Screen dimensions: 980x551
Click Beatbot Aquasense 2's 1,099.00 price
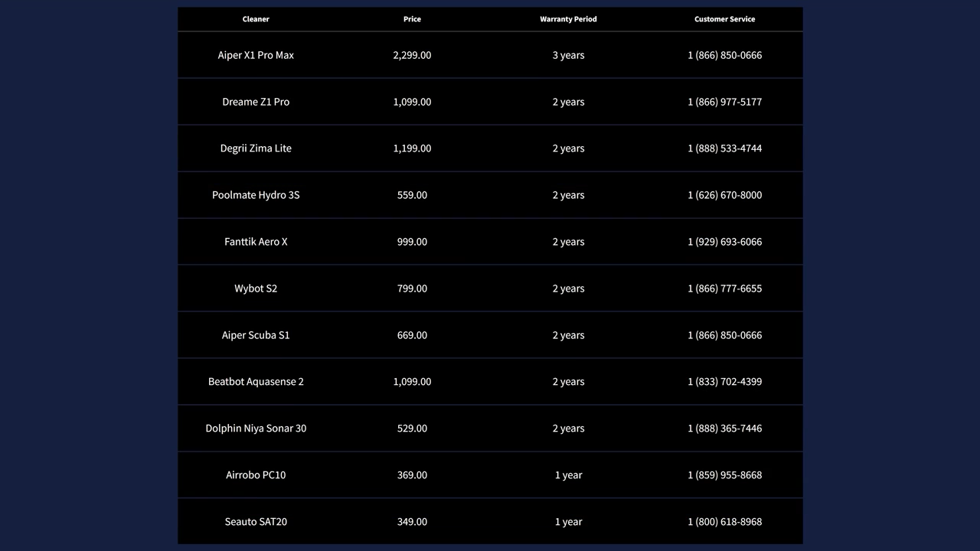412,382
